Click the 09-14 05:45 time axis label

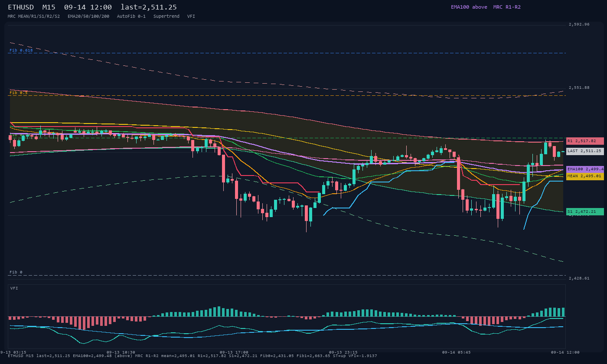point(457,352)
